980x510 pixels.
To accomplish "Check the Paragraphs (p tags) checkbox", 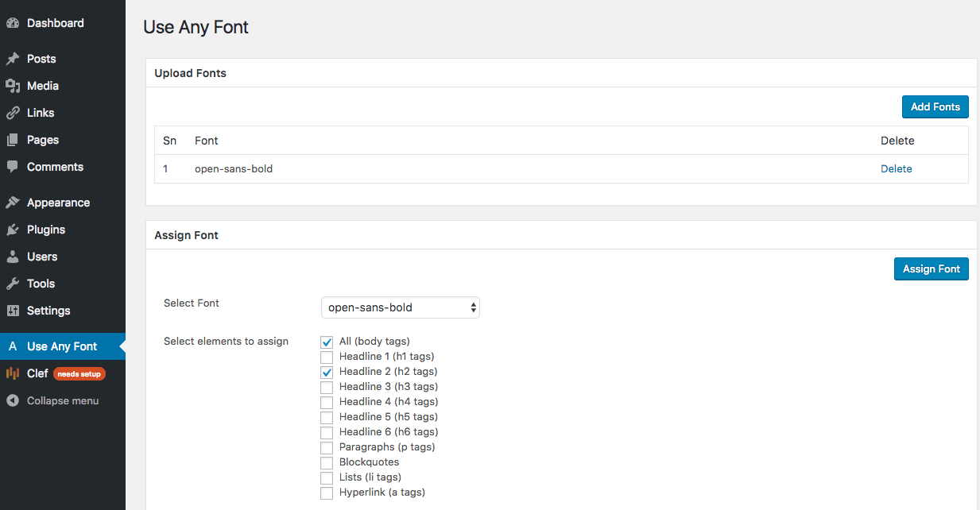I will [327, 447].
